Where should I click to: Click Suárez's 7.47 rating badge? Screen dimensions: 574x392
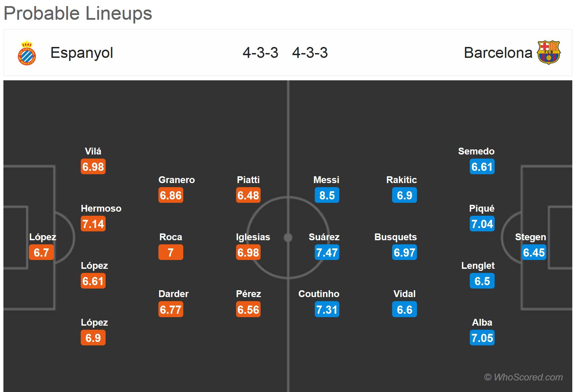(327, 252)
